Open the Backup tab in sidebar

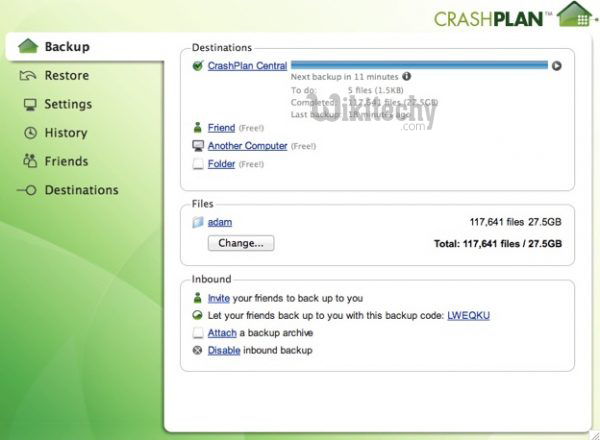point(85,46)
